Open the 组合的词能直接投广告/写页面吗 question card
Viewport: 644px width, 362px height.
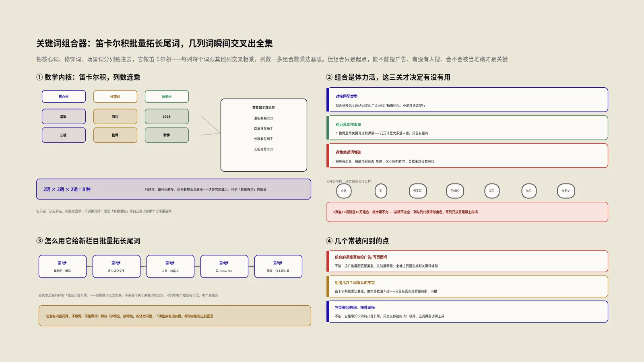click(467, 261)
